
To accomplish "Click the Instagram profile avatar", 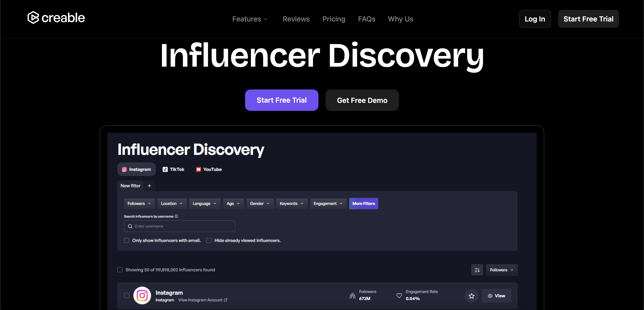I will [142, 295].
